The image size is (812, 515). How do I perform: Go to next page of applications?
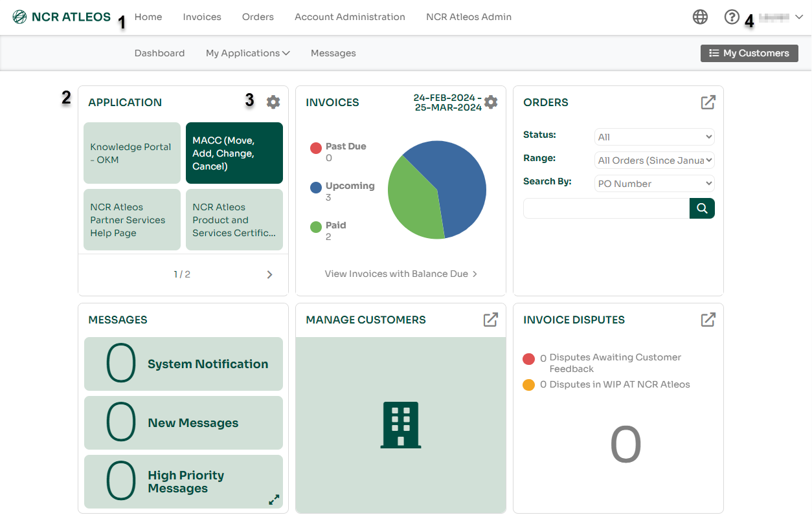click(x=269, y=274)
